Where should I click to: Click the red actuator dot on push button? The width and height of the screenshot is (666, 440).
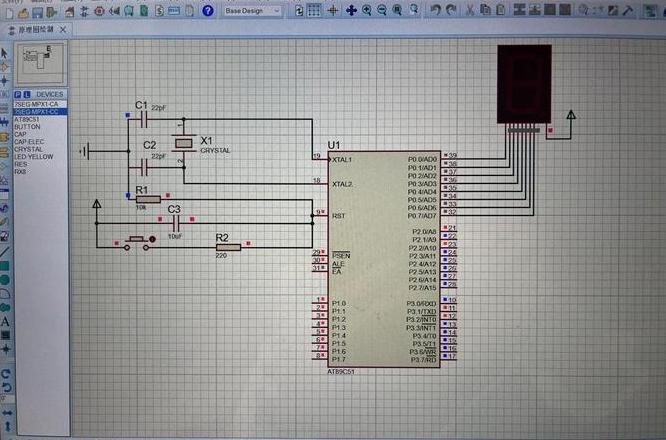pyautogui.click(x=152, y=240)
